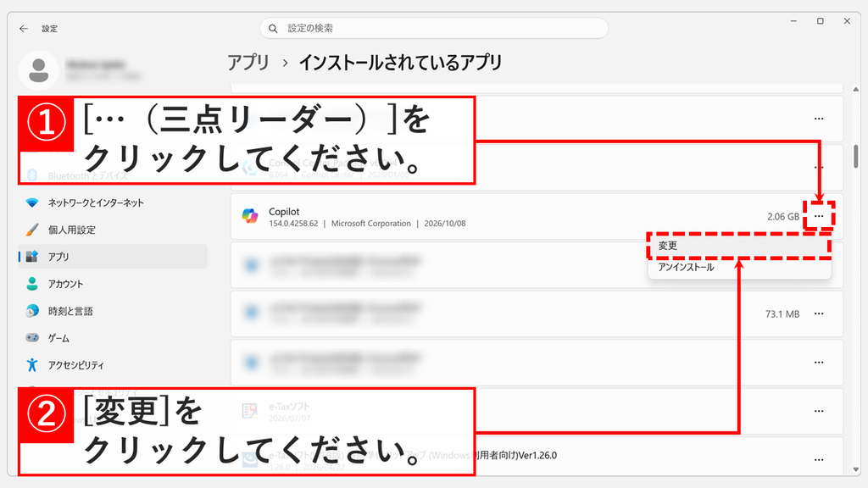Click the インストールされているアプリ heading
The height and width of the screenshot is (488, 868).
[400, 63]
